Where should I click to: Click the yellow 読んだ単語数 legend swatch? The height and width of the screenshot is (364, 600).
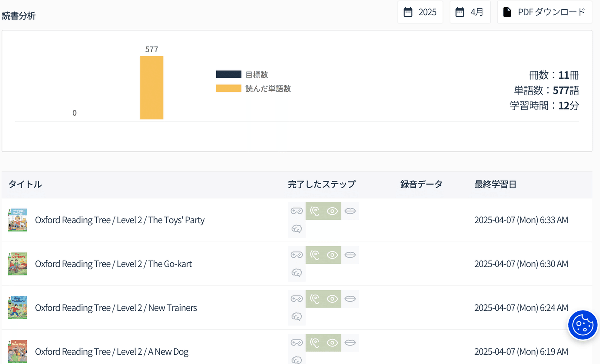228,89
